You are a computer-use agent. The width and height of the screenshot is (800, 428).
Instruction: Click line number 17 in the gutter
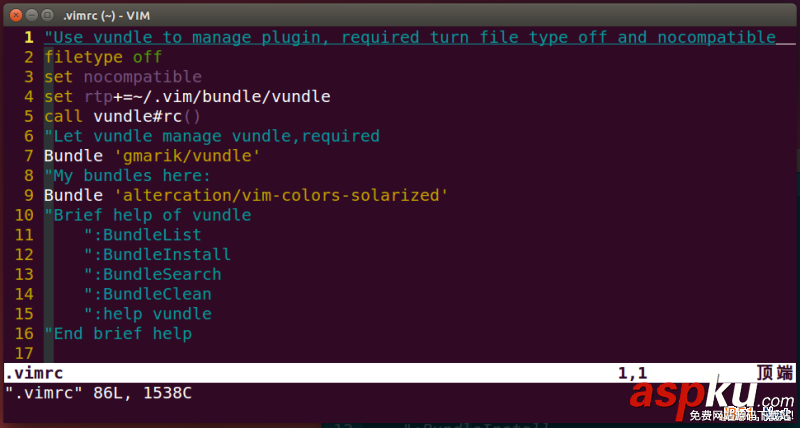(23, 353)
